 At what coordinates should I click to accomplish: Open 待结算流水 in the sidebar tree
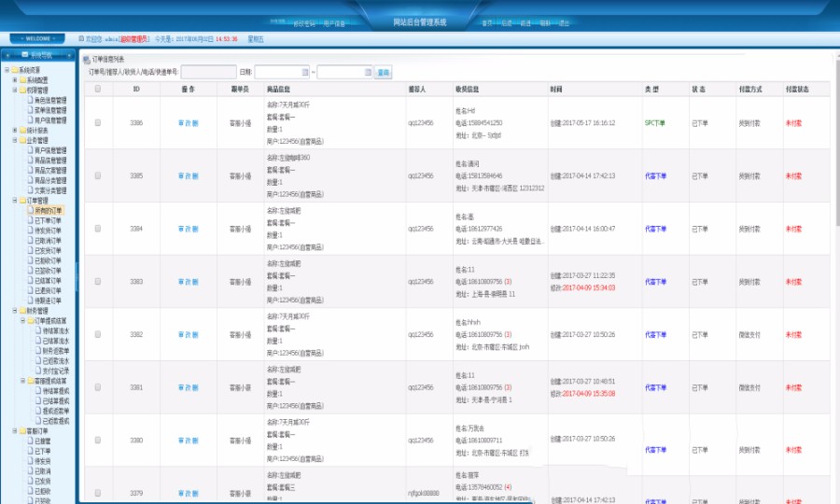[56, 331]
